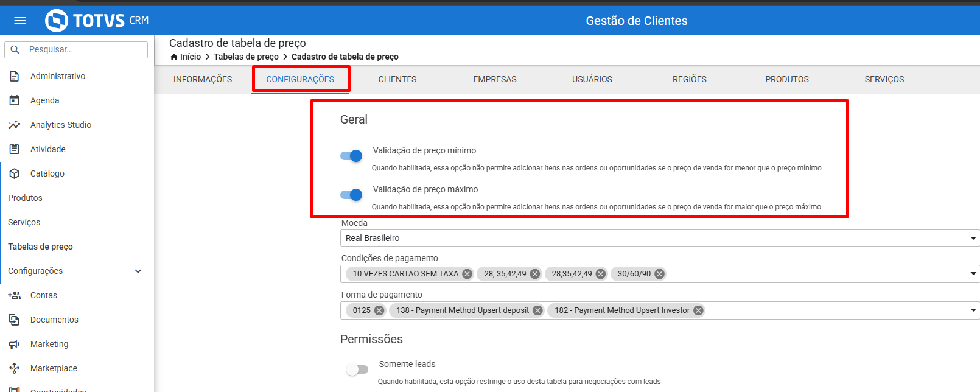Open Catálogo in the sidebar
This screenshot has width=980, height=392.
pos(47,173)
